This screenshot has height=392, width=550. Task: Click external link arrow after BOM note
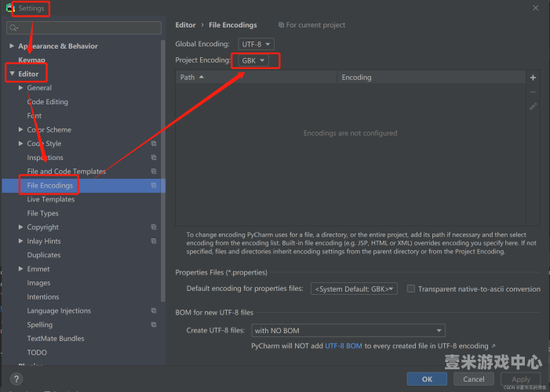[x=494, y=346]
